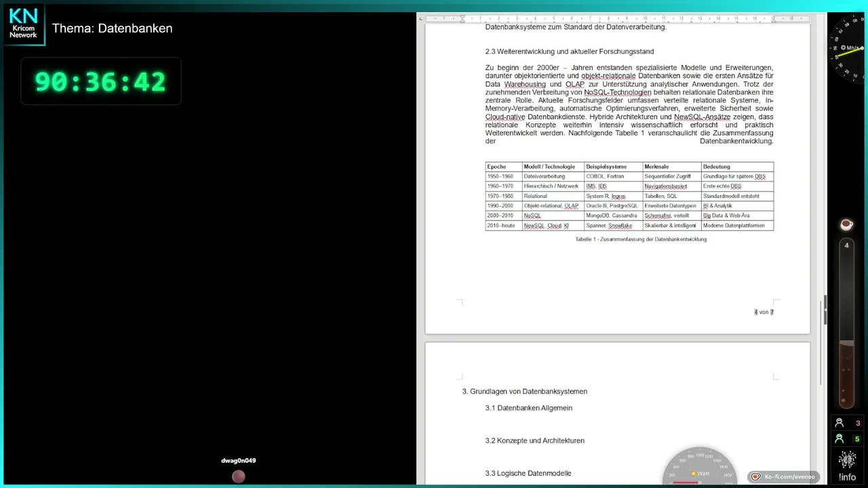This screenshot has height=488, width=868.
Task: Click the Merkmale header cell
Action: coord(672,167)
